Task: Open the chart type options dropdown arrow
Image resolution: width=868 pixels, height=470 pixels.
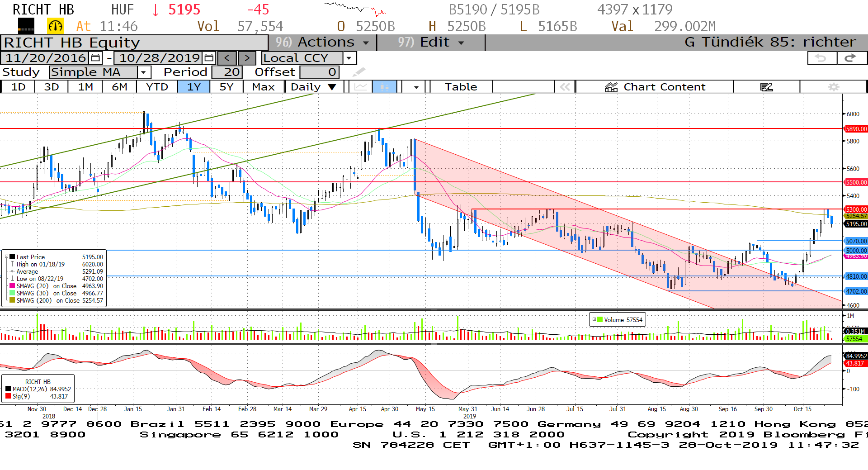Action: tap(416, 87)
